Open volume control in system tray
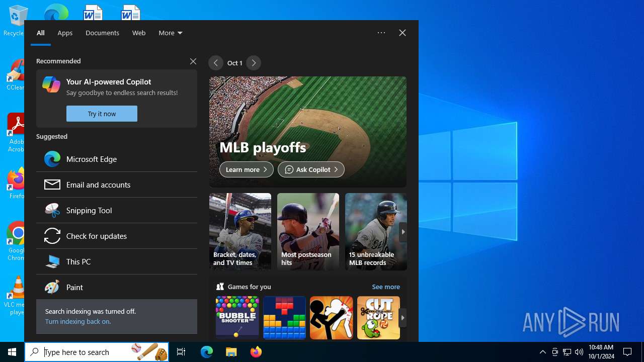 579,352
